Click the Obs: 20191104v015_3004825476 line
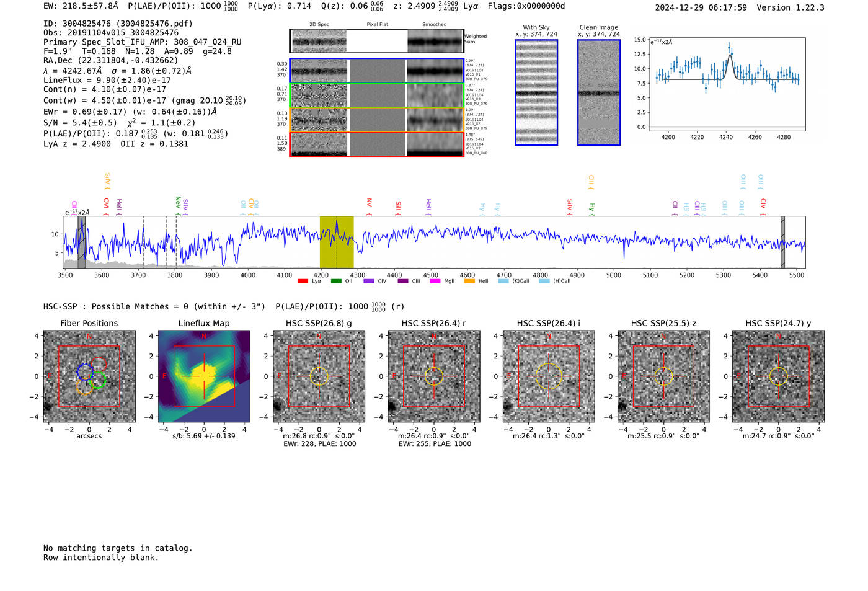 (x=111, y=33)
